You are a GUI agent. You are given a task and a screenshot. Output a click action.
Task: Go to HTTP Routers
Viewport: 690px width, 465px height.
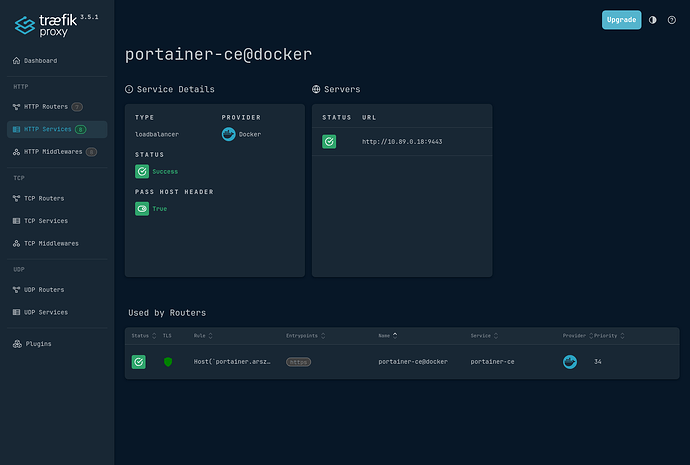coord(44,106)
